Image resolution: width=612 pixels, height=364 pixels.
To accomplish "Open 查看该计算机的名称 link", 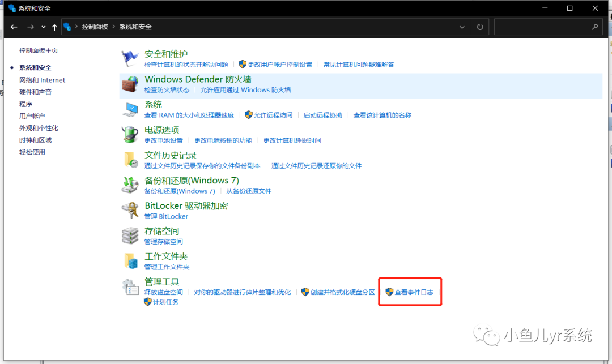I will click(x=382, y=115).
